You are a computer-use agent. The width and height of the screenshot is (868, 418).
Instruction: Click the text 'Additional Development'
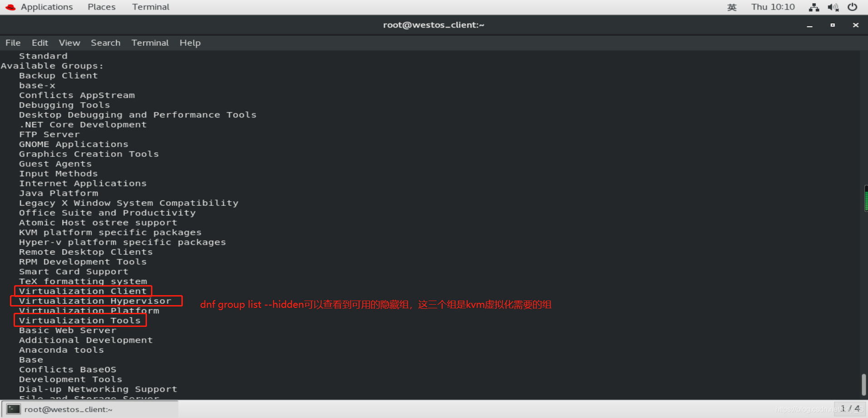point(86,340)
